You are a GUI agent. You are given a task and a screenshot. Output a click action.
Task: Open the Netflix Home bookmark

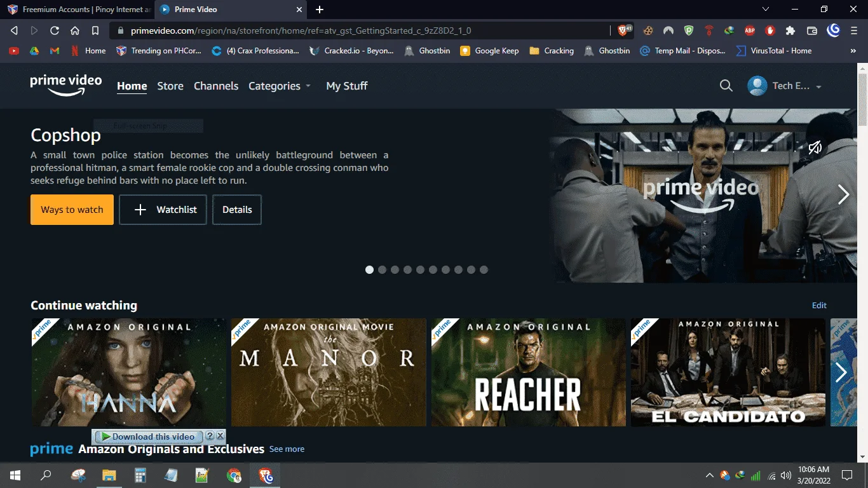point(88,51)
